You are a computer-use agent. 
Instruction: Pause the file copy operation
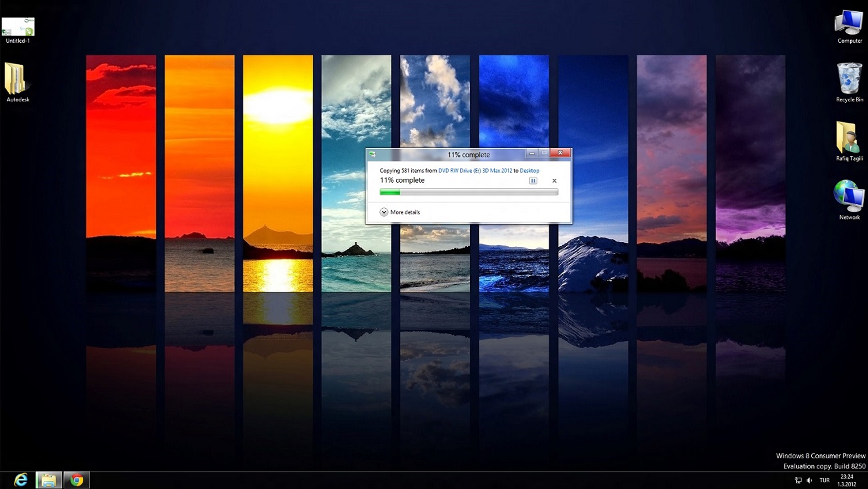click(x=533, y=181)
